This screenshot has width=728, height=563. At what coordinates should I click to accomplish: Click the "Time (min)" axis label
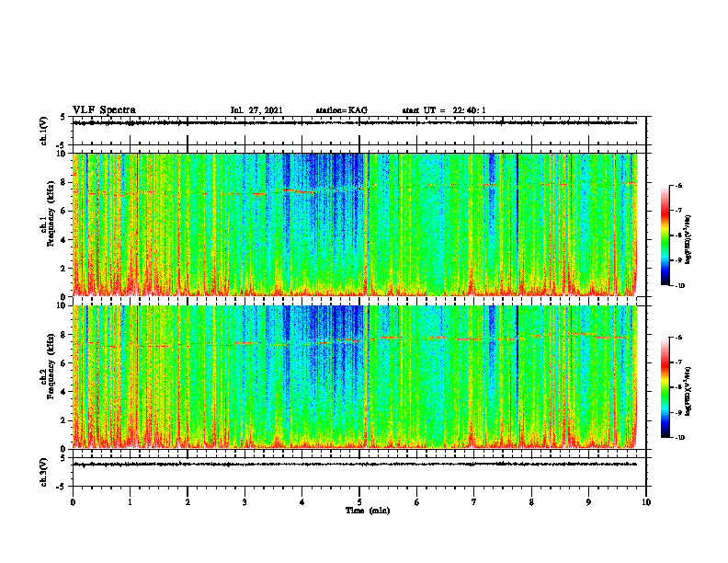(x=368, y=511)
